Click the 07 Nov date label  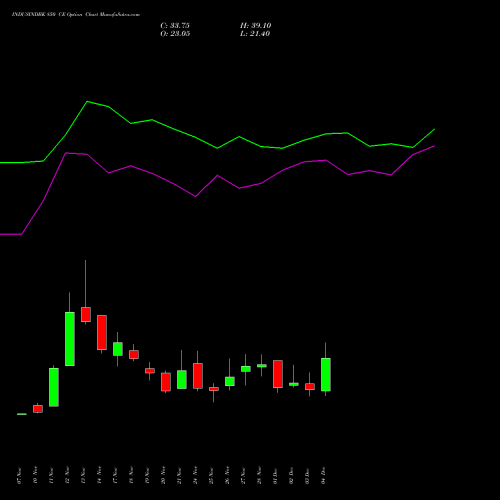coord(19,476)
